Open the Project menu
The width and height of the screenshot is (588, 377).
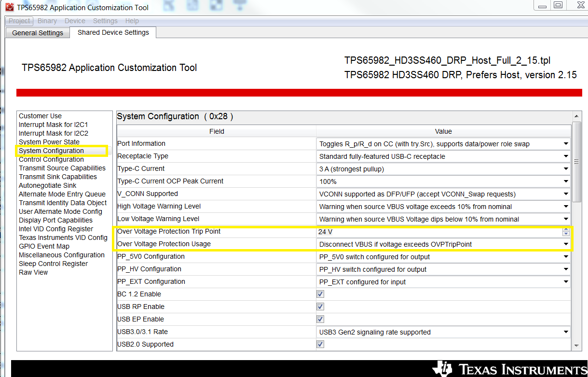20,21
